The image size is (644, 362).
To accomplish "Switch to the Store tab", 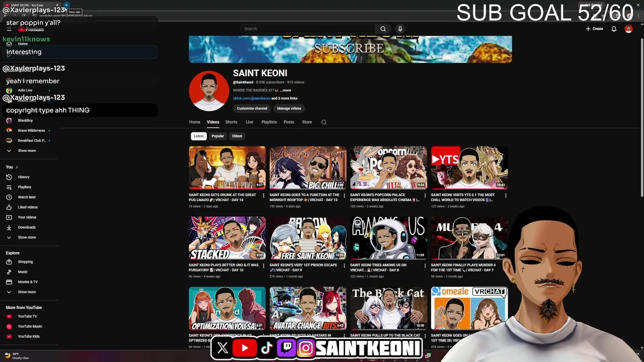I will [x=307, y=122].
